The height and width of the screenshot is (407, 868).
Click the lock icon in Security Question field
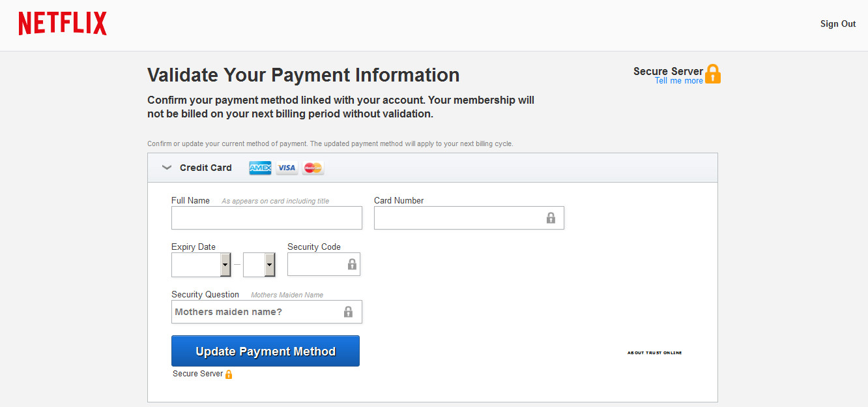coord(348,312)
